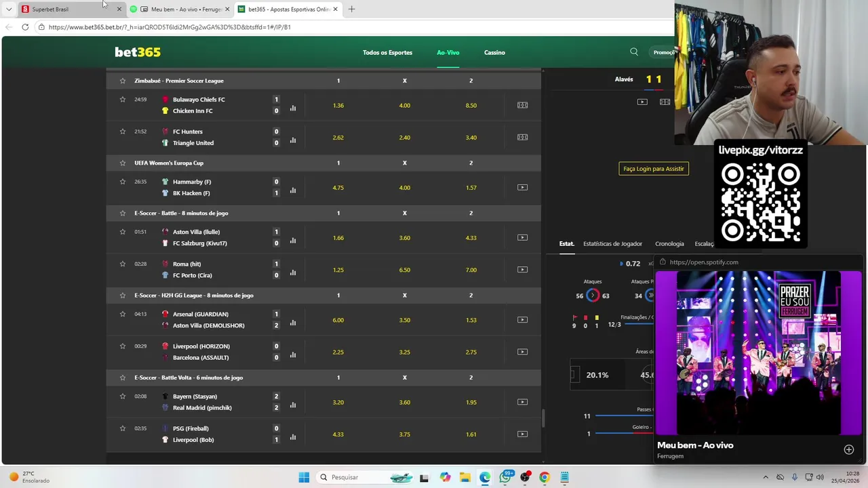The width and height of the screenshot is (868, 488).
Task: Open stats icon for Bulawayo Chiefs match
Action: pyautogui.click(x=293, y=108)
